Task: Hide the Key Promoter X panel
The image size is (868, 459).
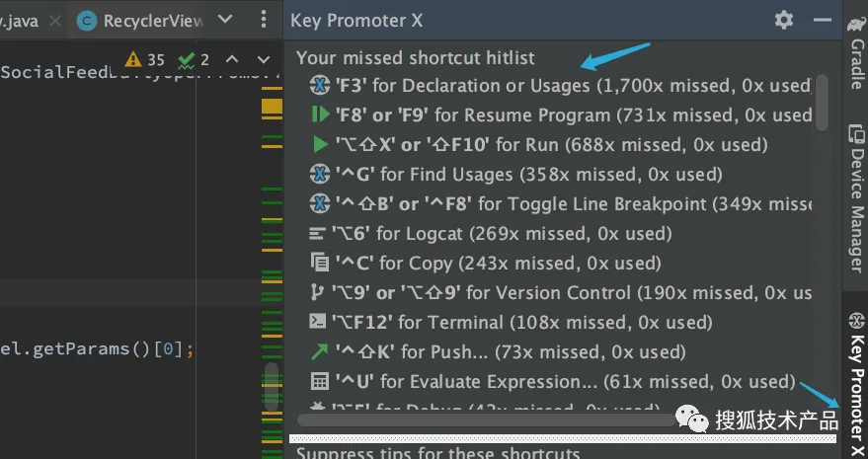Action: pos(823,20)
